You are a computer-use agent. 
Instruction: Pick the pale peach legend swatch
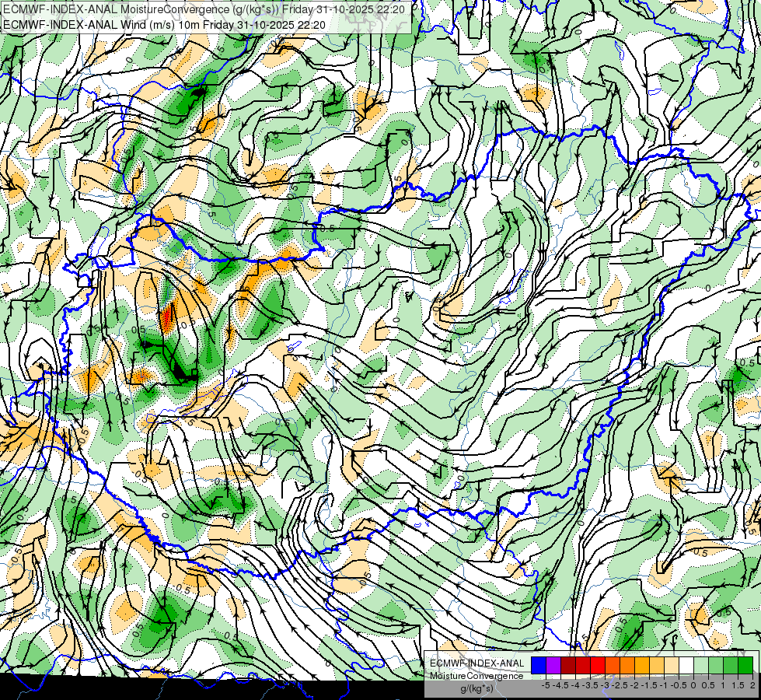[672, 665]
